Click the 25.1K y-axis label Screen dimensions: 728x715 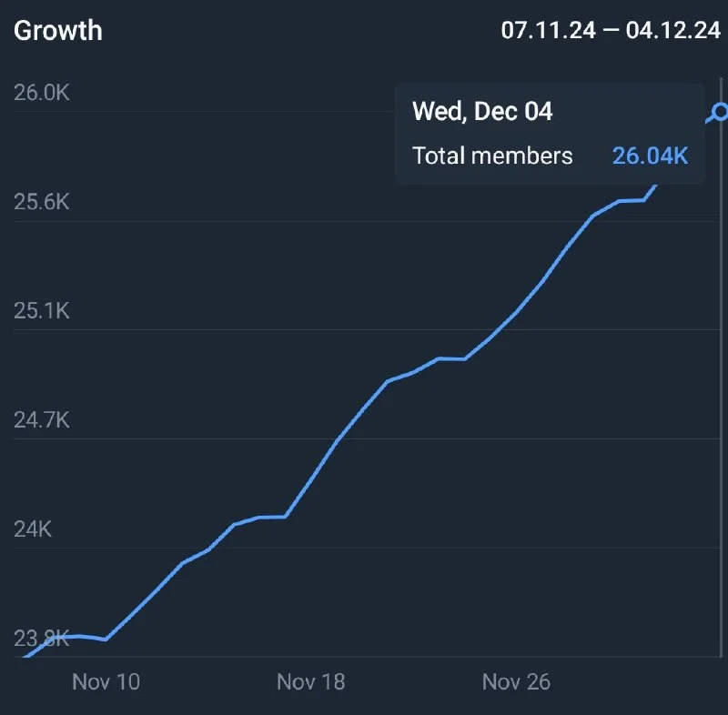click(42, 311)
